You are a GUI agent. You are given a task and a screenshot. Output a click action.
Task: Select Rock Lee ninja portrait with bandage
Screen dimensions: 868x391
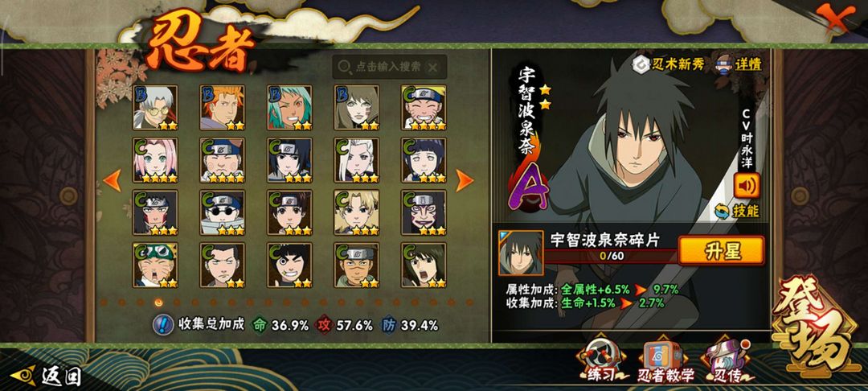click(289, 265)
